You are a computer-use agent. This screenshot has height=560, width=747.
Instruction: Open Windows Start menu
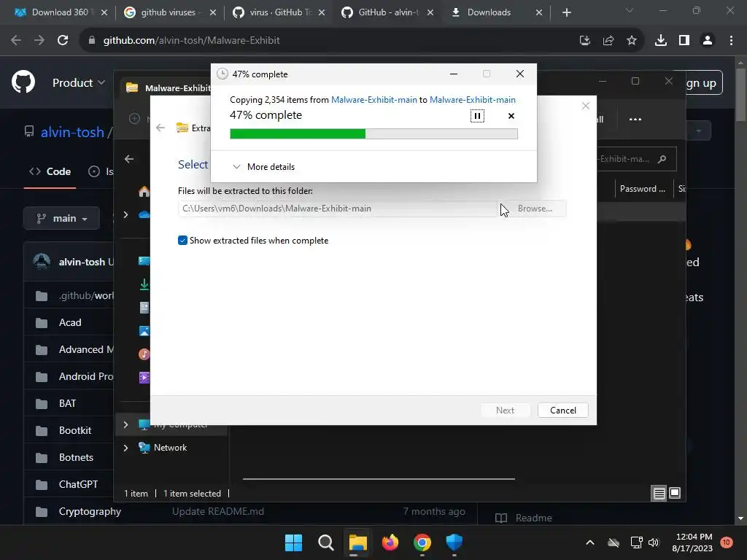click(293, 542)
